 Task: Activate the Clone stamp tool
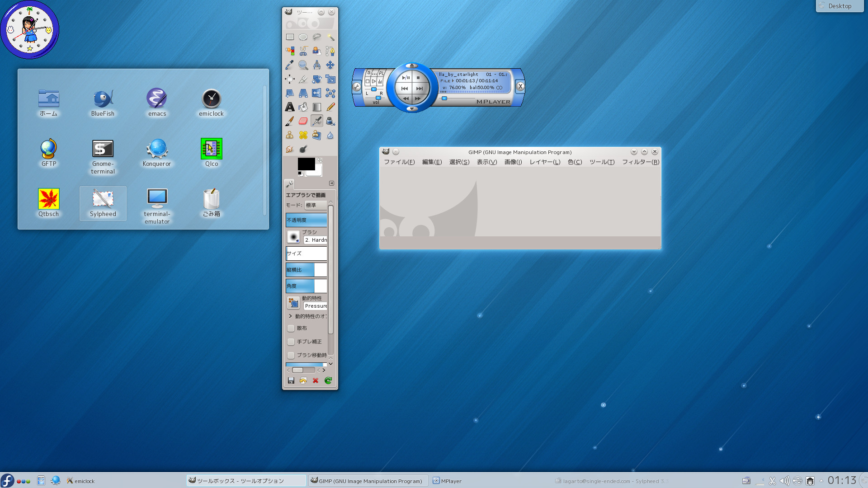click(x=289, y=135)
